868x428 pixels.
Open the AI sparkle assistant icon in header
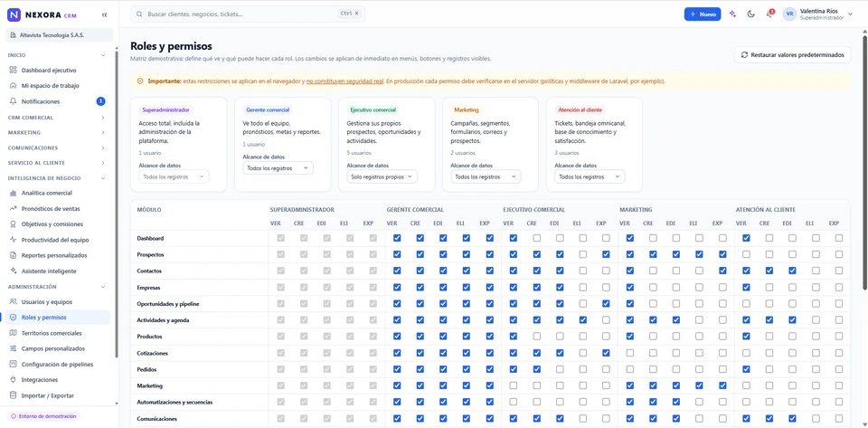pos(732,14)
